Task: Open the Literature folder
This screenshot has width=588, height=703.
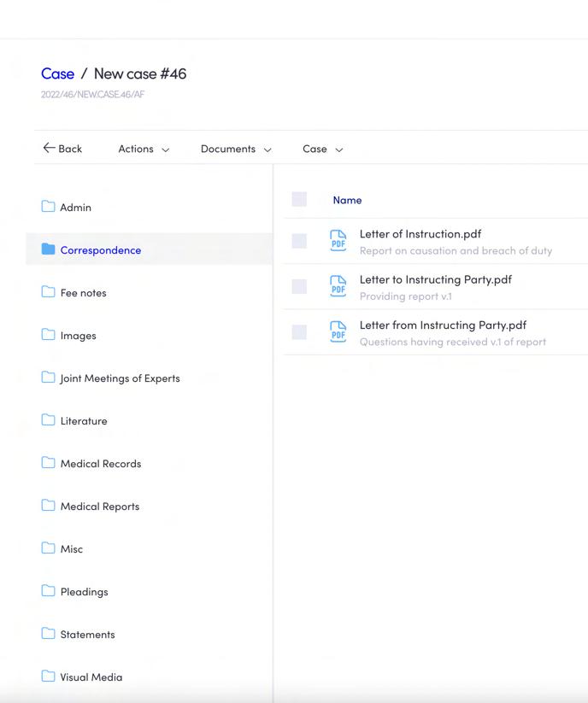Action: [84, 421]
